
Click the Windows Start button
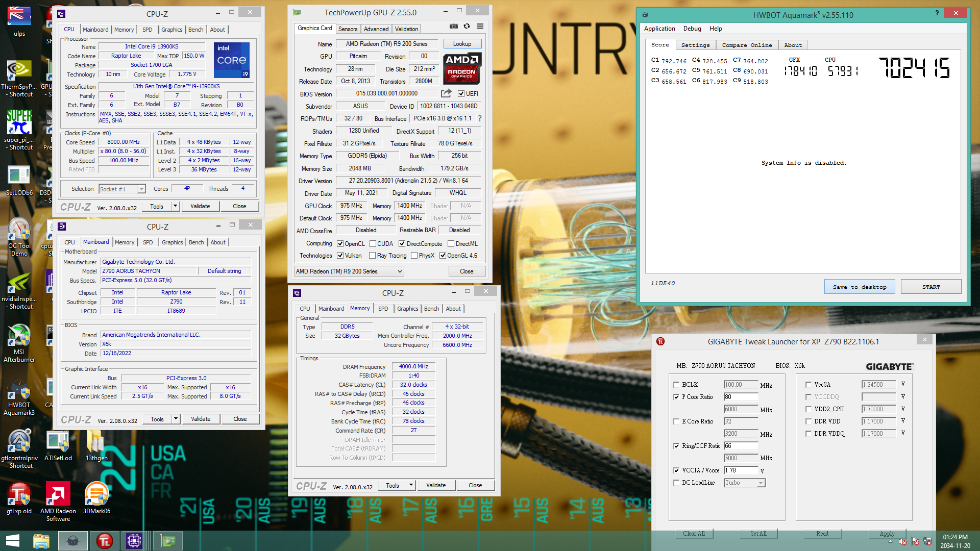12,541
